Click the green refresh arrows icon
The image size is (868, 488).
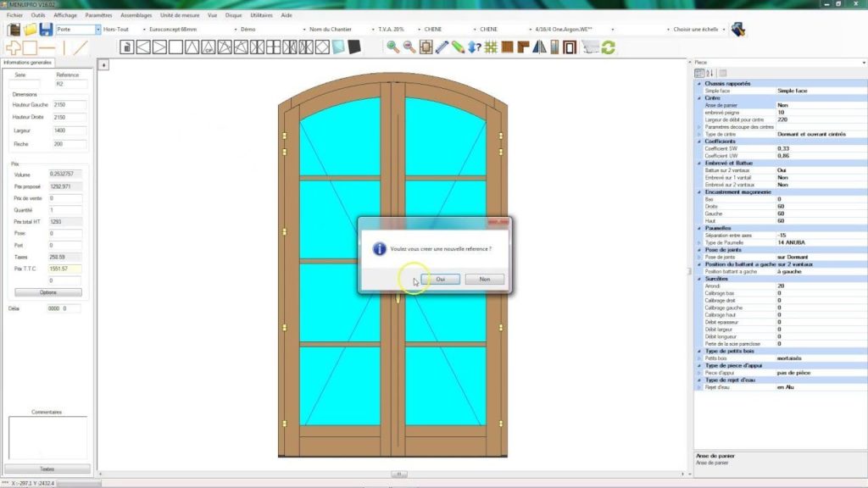click(607, 47)
